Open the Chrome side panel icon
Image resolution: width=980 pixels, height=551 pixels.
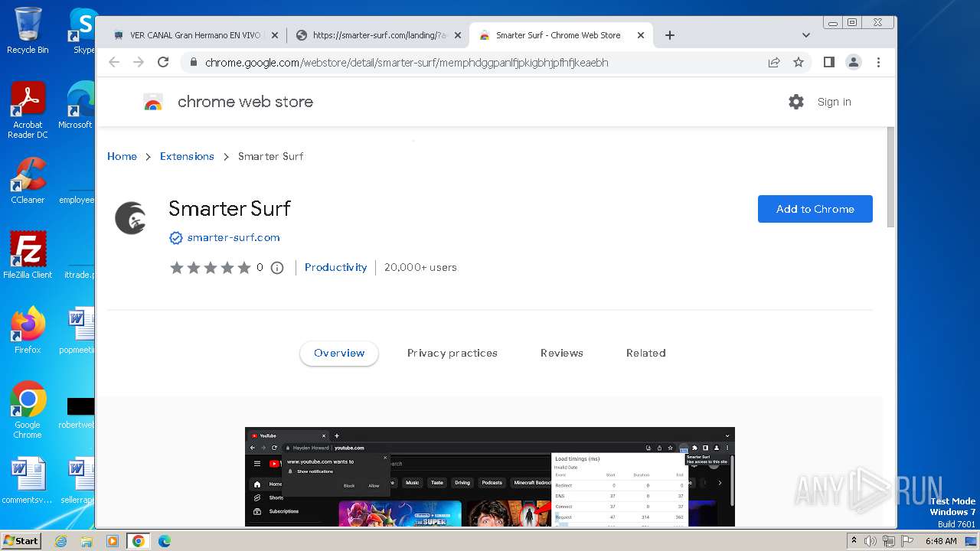coord(829,62)
